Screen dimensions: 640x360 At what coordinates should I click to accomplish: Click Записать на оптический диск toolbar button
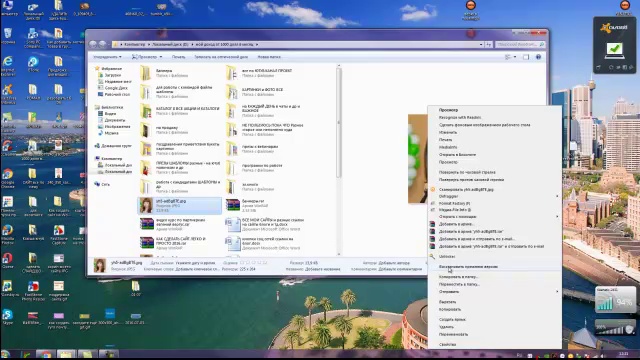(x=221, y=57)
